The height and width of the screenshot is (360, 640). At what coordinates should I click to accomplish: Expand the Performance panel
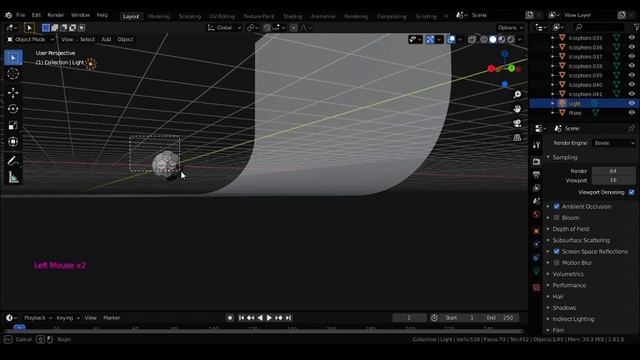click(548, 285)
